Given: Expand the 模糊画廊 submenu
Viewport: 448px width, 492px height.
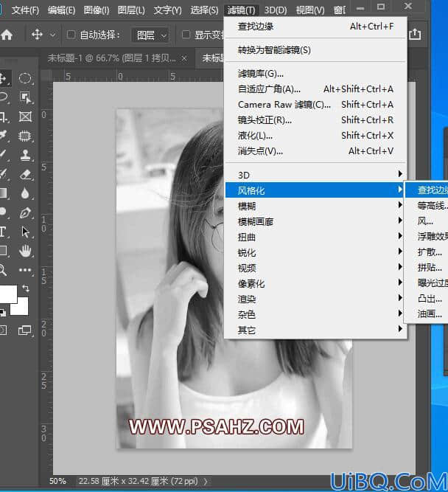Looking at the screenshot, I should tap(315, 221).
